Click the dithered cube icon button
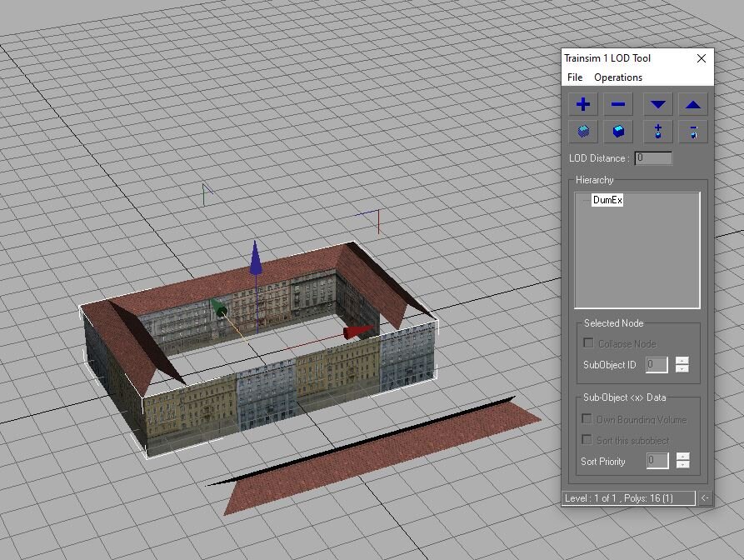This screenshot has width=744, height=560. (x=583, y=132)
